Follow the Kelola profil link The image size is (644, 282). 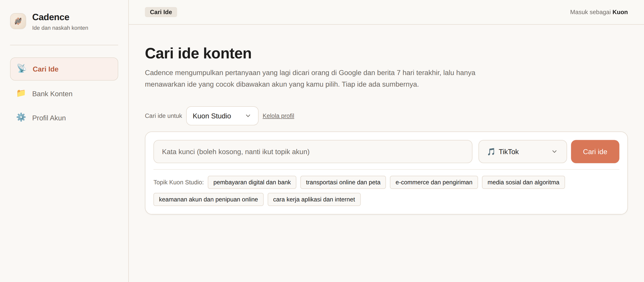tap(278, 116)
